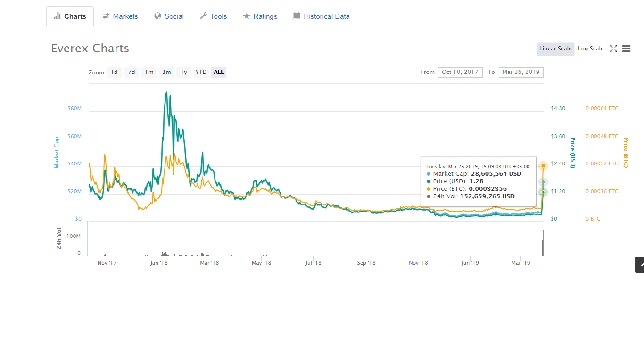Click the 24h Vol axis title
This screenshot has width=644, height=343.
pyautogui.click(x=59, y=238)
